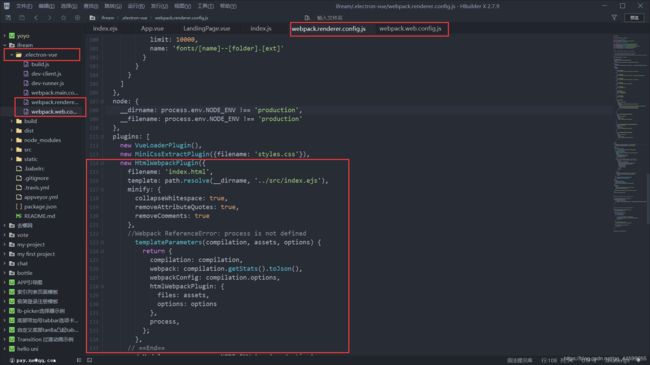Click the yoyo project green icon

12,36
